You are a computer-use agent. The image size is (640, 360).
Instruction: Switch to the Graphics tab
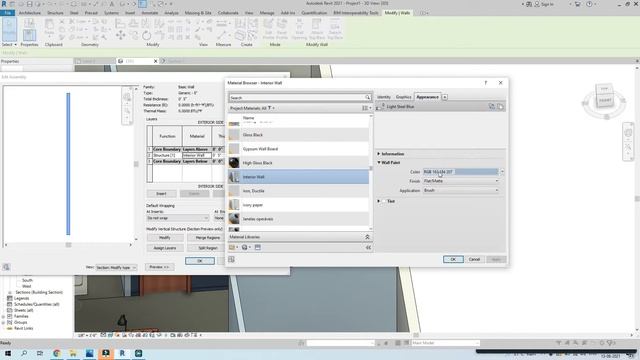click(x=403, y=97)
